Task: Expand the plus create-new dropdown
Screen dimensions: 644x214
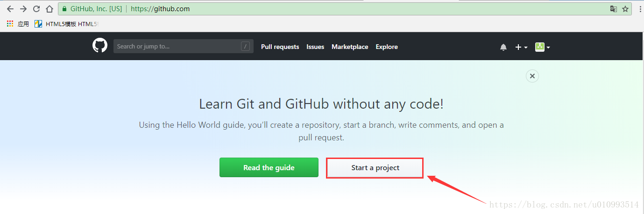Action: 521,47
